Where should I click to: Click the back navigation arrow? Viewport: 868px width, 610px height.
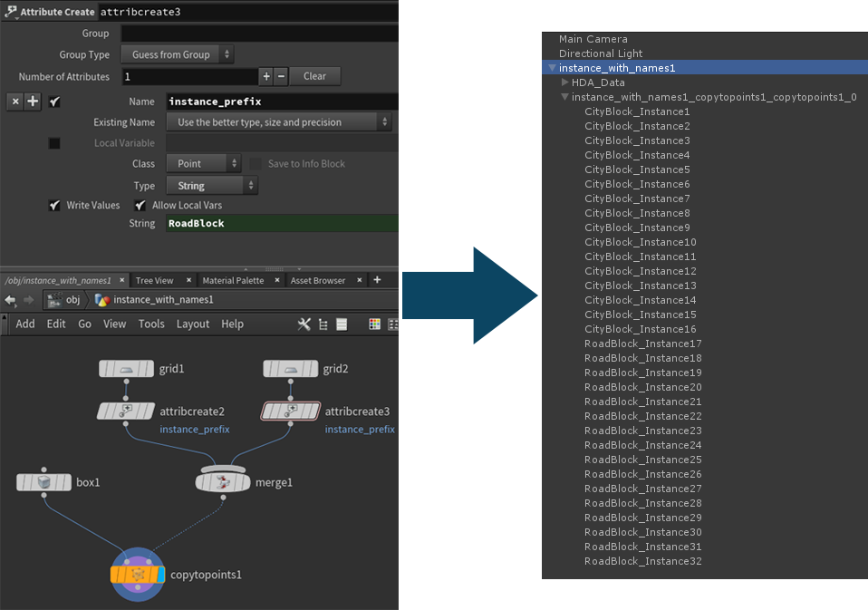point(11,300)
